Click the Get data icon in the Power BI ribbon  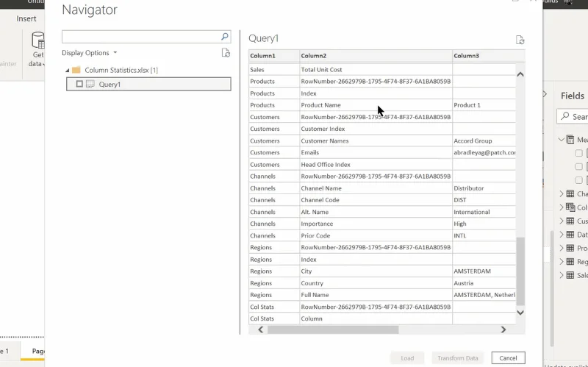point(38,40)
